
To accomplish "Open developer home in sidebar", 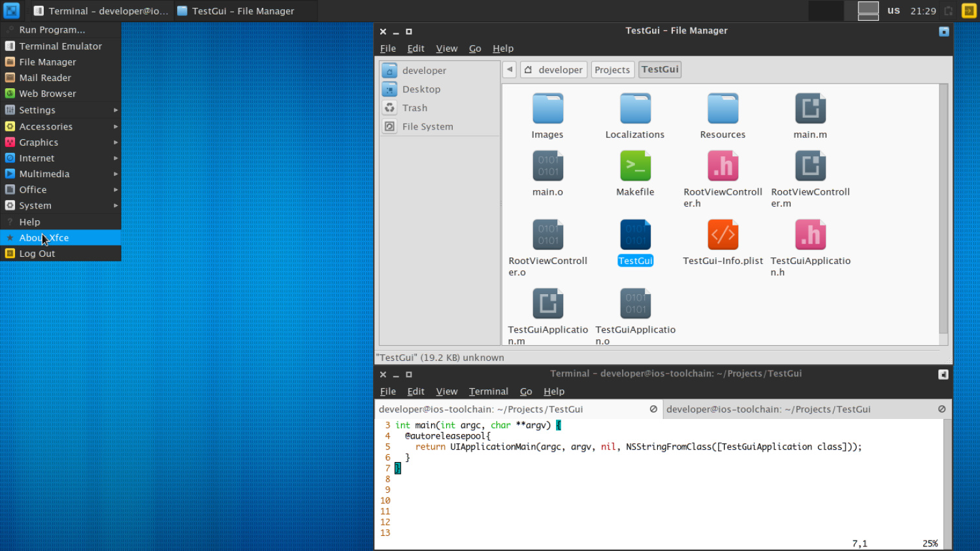I will click(x=439, y=71).
